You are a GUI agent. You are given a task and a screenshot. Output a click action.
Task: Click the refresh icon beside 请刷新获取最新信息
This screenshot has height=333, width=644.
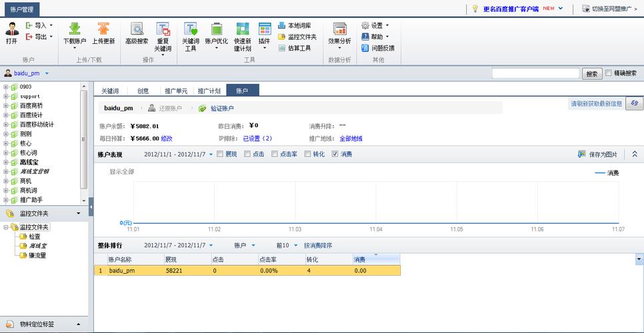[634, 103]
